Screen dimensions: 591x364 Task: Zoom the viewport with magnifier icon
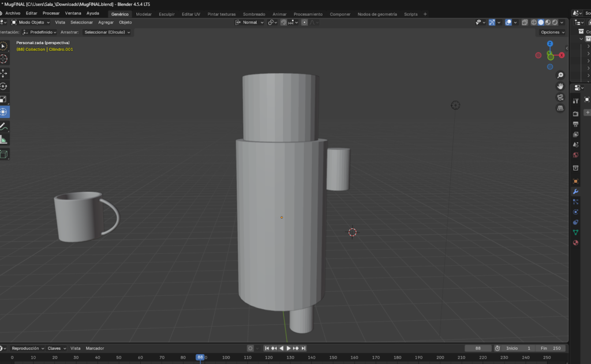point(560,76)
